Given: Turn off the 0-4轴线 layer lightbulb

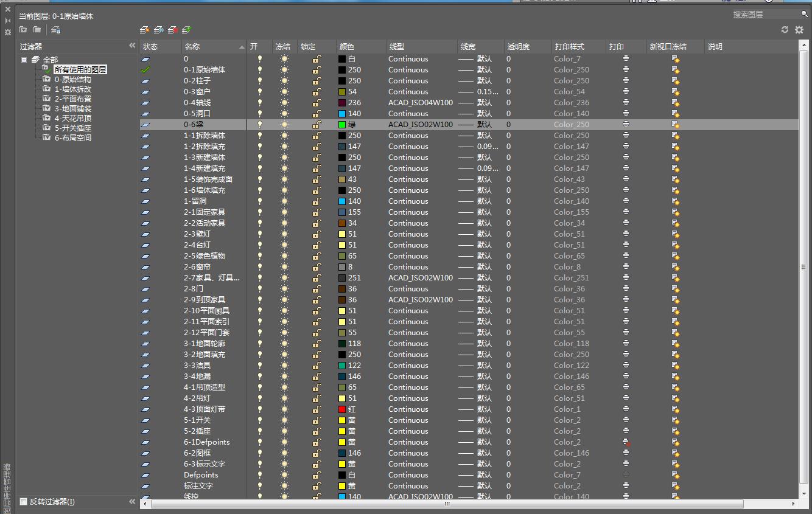Looking at the screenshot, I should coord(260,103).
